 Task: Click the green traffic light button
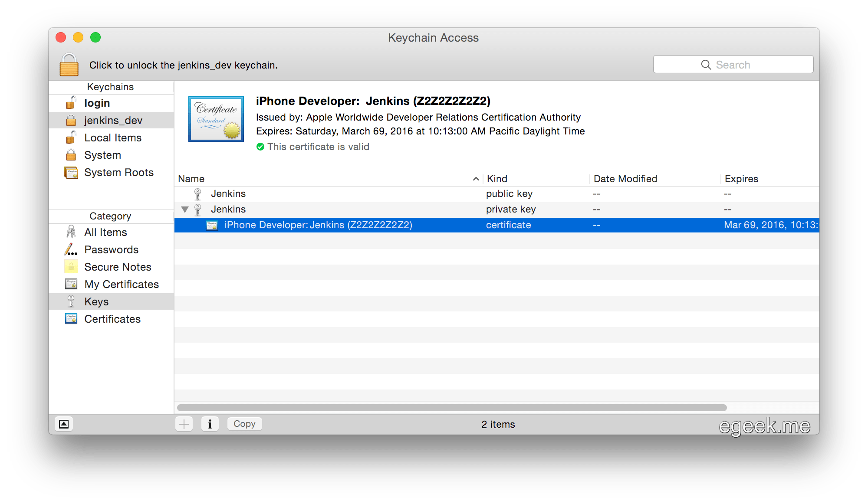(96, 38)
